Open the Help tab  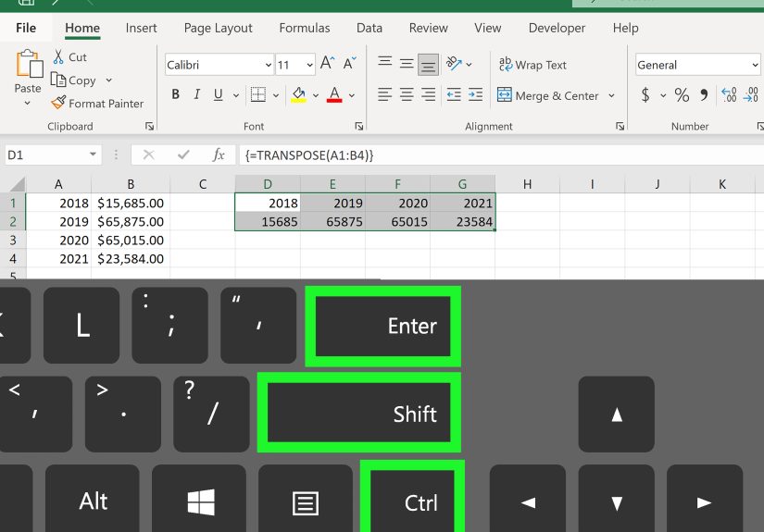point(626,28)
